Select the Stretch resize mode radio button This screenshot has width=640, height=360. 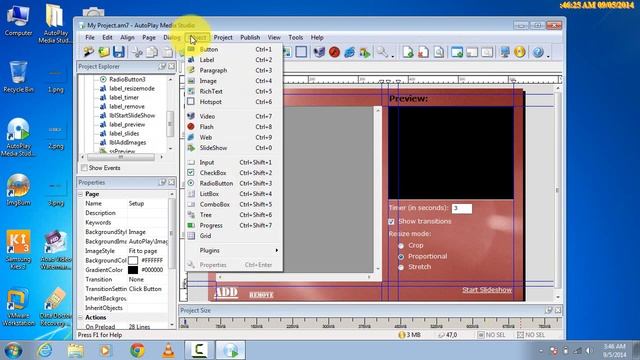point(401,267)
